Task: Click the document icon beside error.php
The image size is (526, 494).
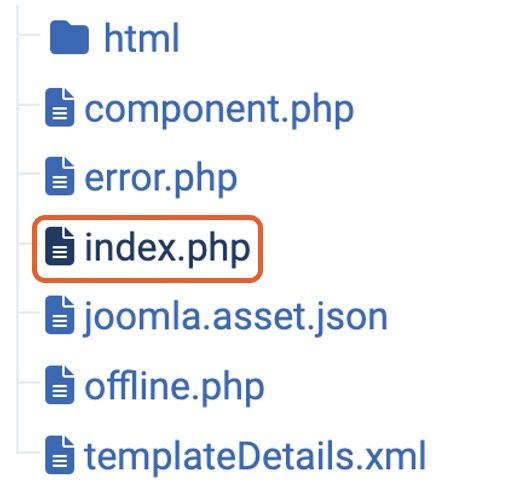Action: [x=60, y=176]
